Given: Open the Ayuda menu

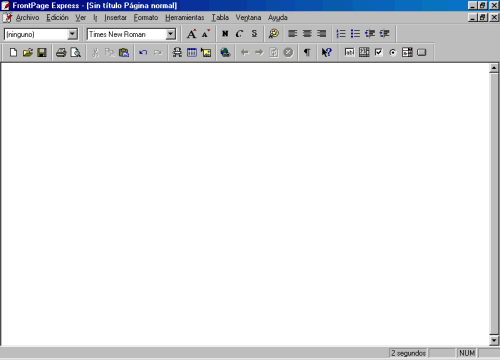Looking at the screenshot, I should tap(278, 17).
